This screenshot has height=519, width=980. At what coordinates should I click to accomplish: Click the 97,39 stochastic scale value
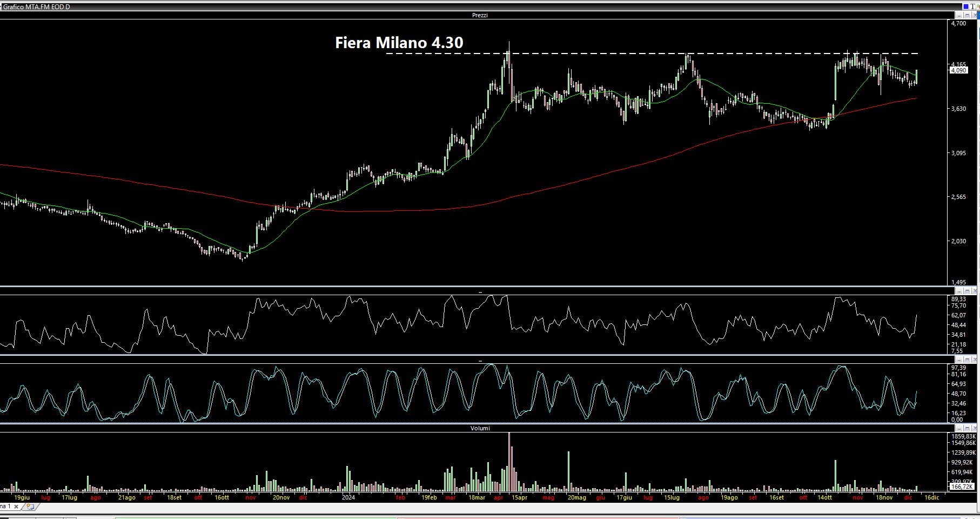tap(958, 368)
